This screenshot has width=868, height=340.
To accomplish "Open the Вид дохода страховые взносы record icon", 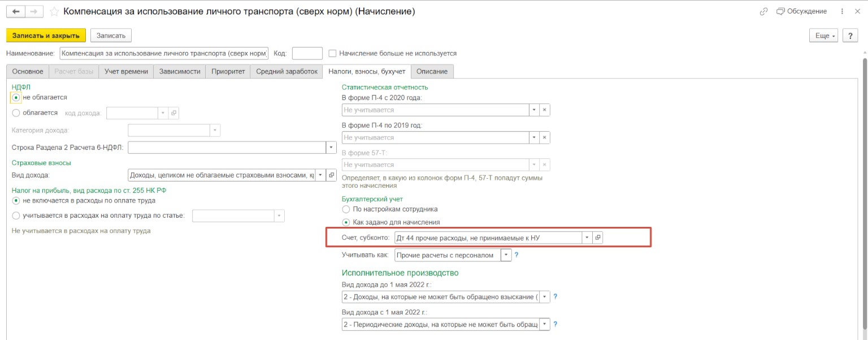I will pos(332,175).
